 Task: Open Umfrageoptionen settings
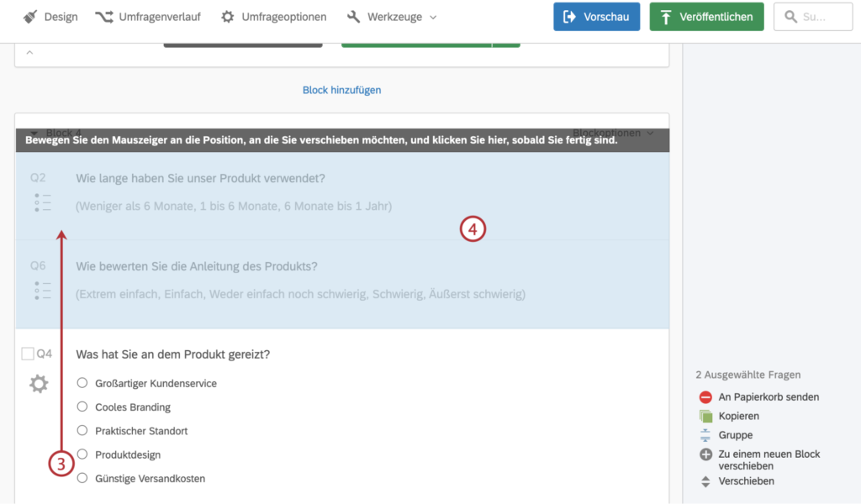(273, 17)
